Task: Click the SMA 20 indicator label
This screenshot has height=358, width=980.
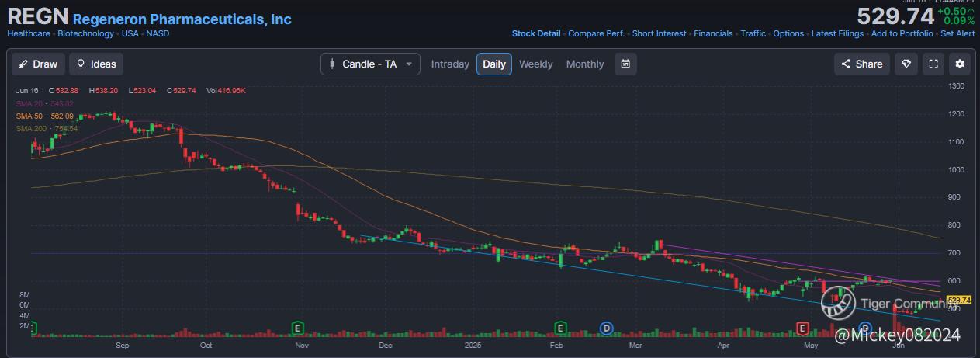Action: pyautogui.click(x=44, y=103)
